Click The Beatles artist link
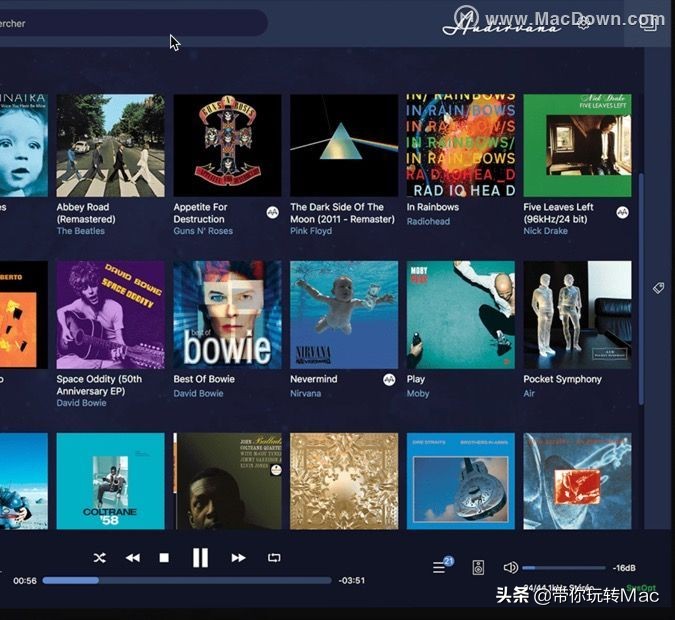Viewport: 675px width, 620px height. point(81,231)
